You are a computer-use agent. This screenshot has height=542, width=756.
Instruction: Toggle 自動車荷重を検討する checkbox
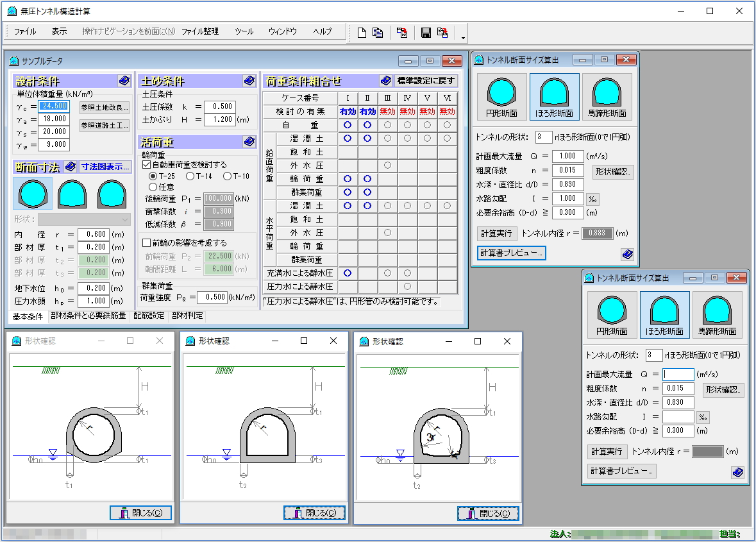147,164
